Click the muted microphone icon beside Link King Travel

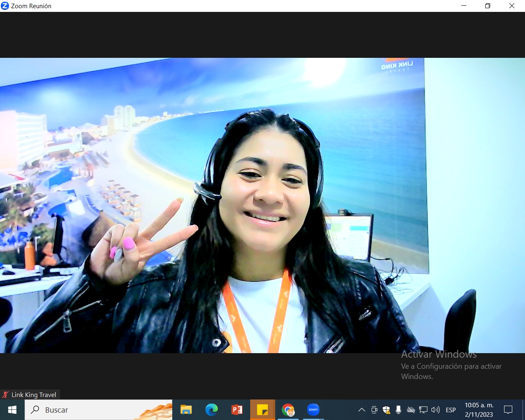[x=5, y=395]
